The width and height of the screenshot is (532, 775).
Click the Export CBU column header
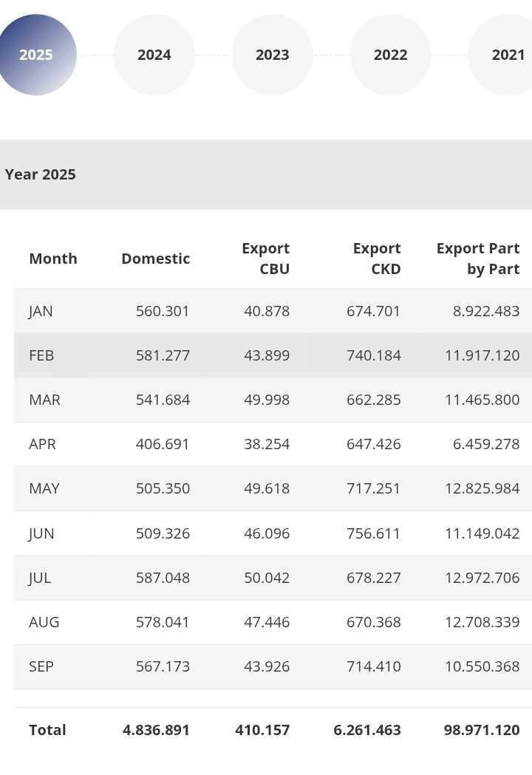pos(265,259)
